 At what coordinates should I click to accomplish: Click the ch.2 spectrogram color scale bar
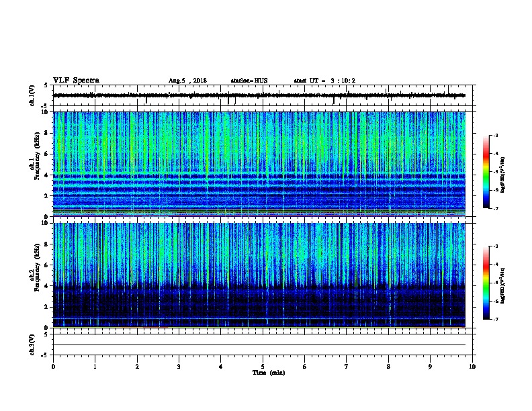tap(486, 283)
